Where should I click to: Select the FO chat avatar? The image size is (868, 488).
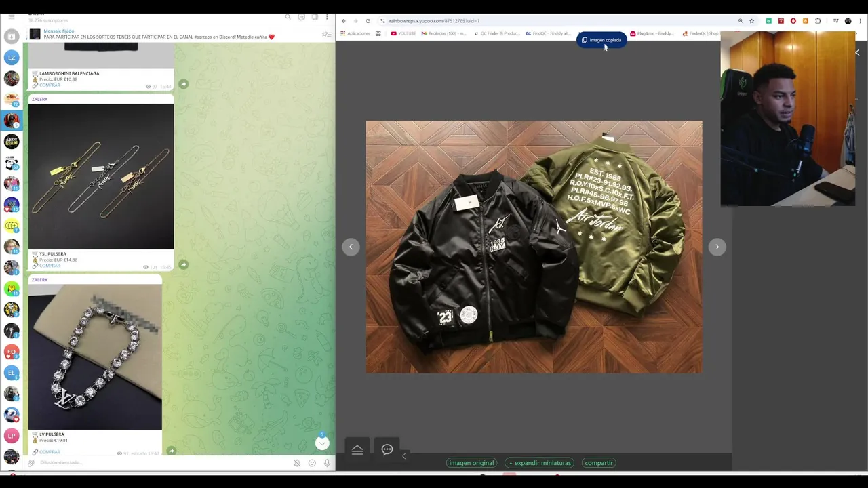pos(12,352)
